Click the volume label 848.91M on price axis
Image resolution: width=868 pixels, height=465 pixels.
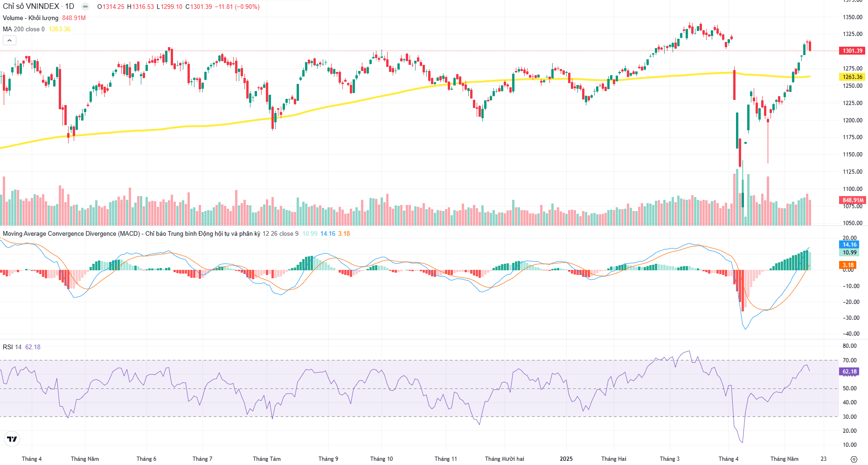852,200
